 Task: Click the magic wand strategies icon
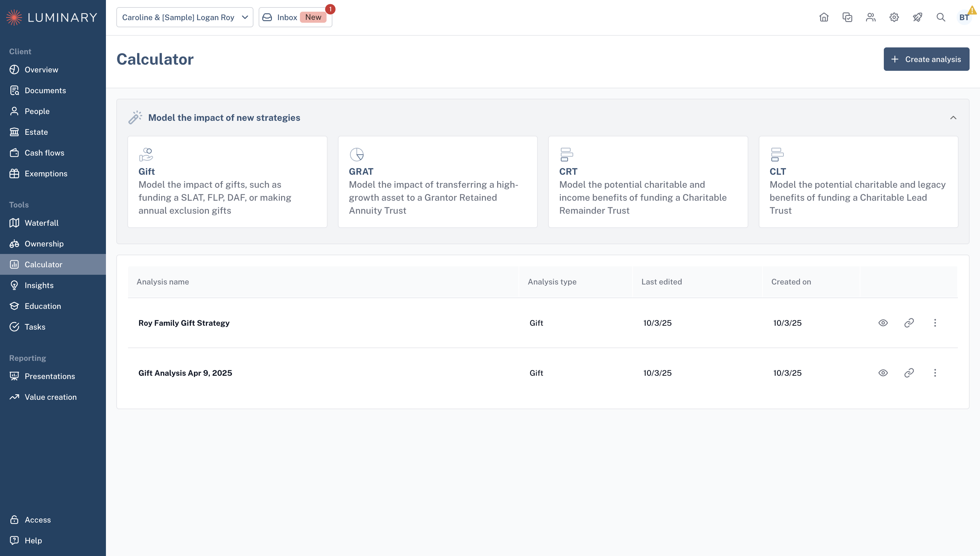coord(135,117)
